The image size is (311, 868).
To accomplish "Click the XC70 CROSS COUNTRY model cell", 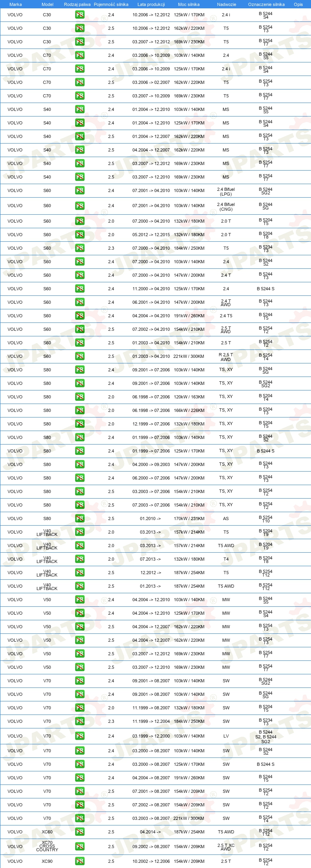I will click(47, 846).
